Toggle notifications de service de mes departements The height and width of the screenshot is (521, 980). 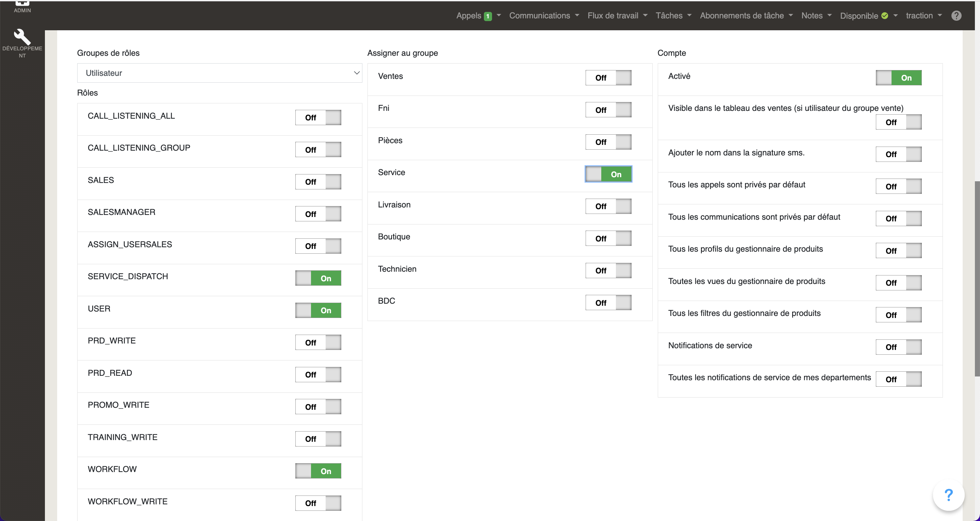(899, 379)
